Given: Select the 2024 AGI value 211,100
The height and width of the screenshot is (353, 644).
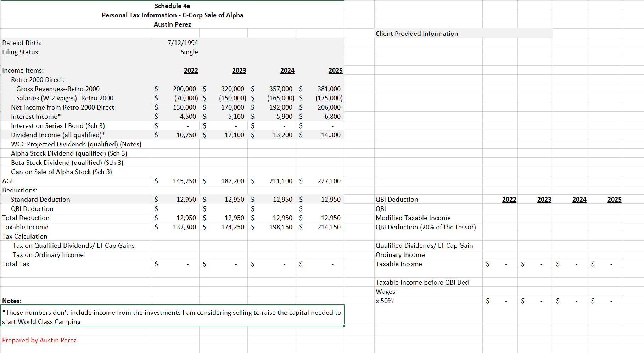Looking at the screenshot, I should [281, 181].
